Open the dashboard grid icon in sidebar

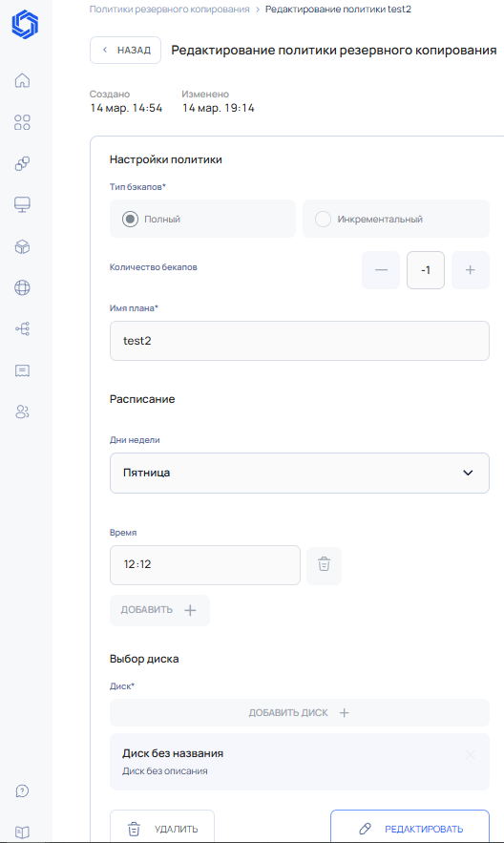22,122
